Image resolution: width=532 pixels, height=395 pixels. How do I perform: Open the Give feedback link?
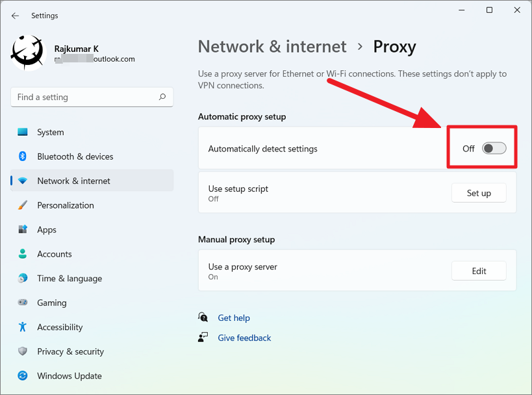pos(244,338)
